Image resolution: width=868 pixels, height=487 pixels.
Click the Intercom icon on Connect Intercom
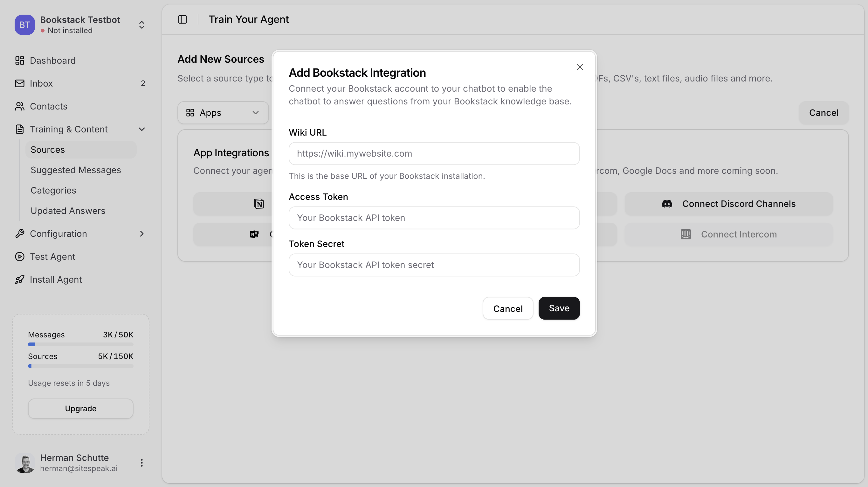[686, 234]
